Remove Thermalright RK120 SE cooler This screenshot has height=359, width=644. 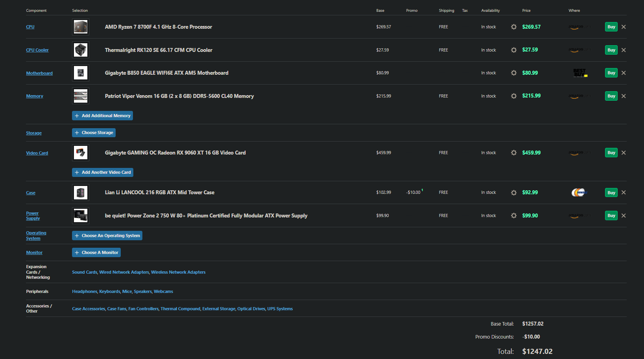624,50
